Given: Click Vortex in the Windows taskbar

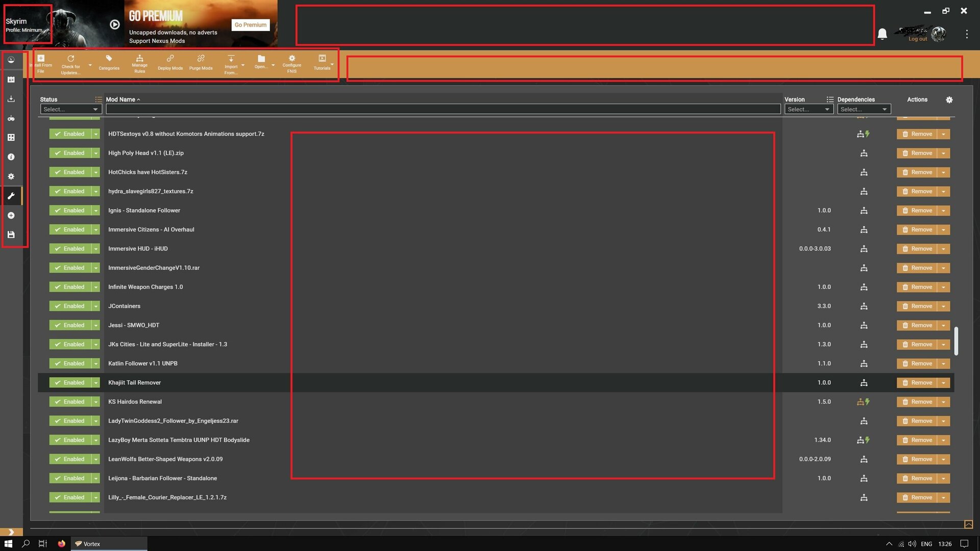Looking at the screenshot, I should pos(109,544).
